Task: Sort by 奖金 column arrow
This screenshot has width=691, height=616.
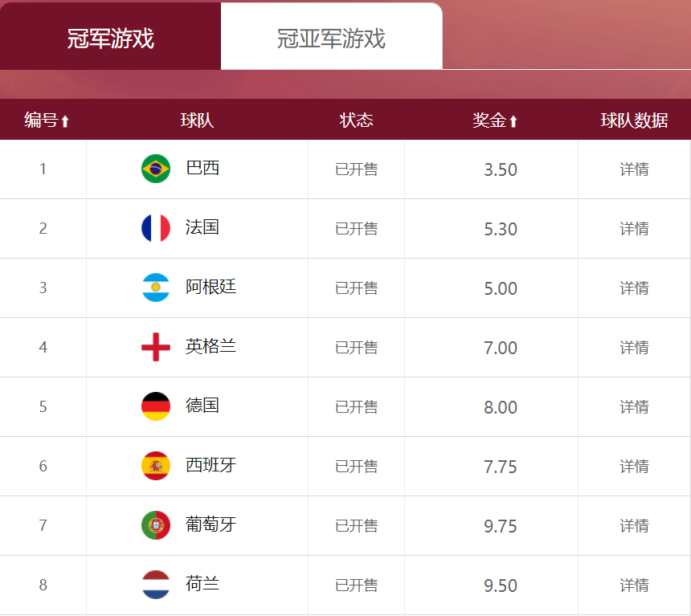Action: pos(513,121)
